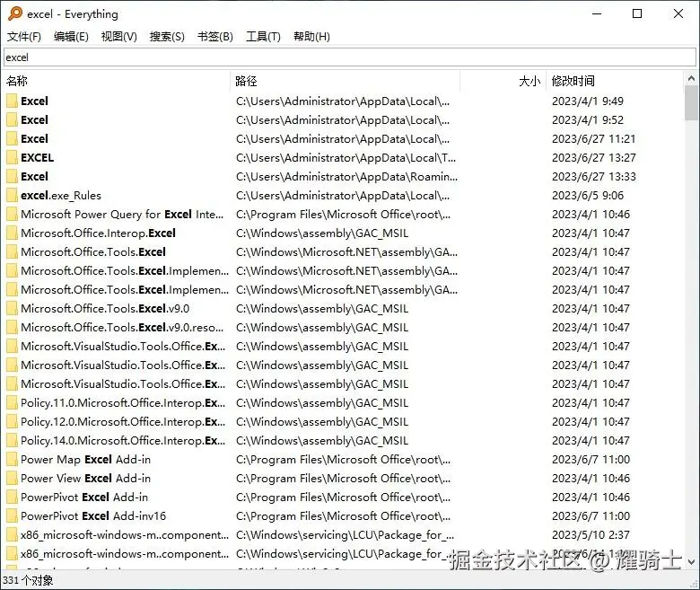Open the 编辑(E) menu
This screenshot has width=700, height=590.
point(71,37)
